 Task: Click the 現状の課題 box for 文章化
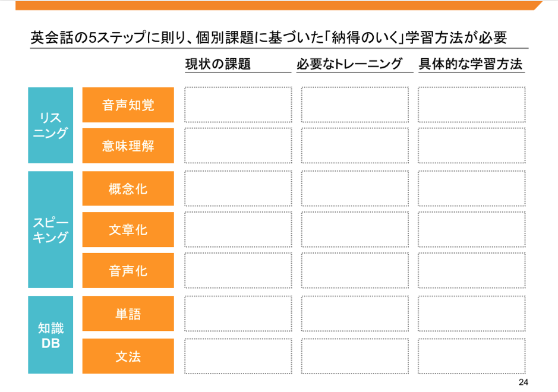[238, 229]
